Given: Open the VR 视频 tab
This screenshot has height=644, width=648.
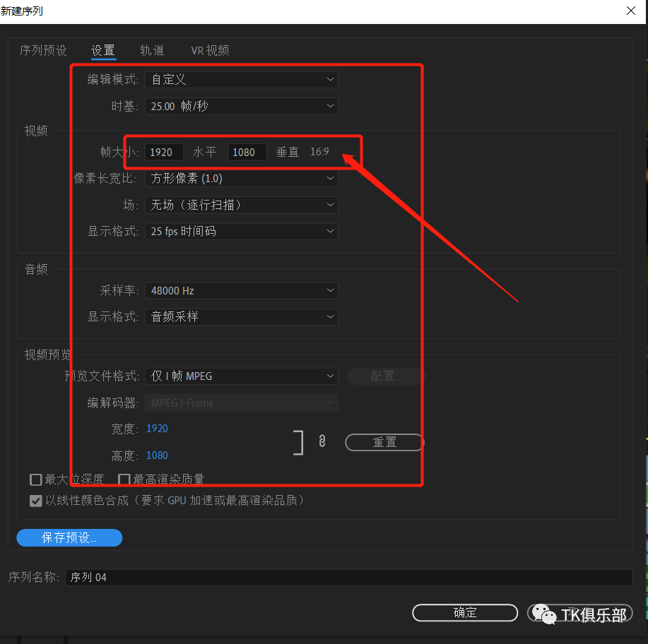Looking at the screenshot, I should [x=210, y=51].
